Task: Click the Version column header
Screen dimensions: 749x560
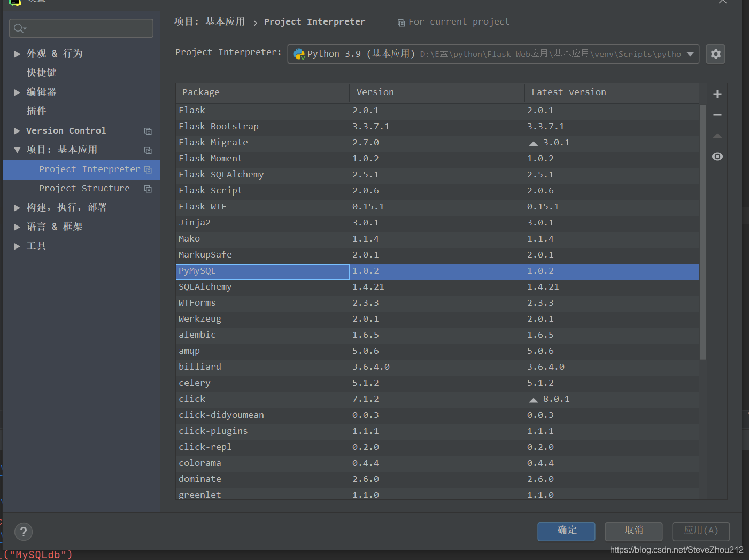Action: (x=437, y=92)
